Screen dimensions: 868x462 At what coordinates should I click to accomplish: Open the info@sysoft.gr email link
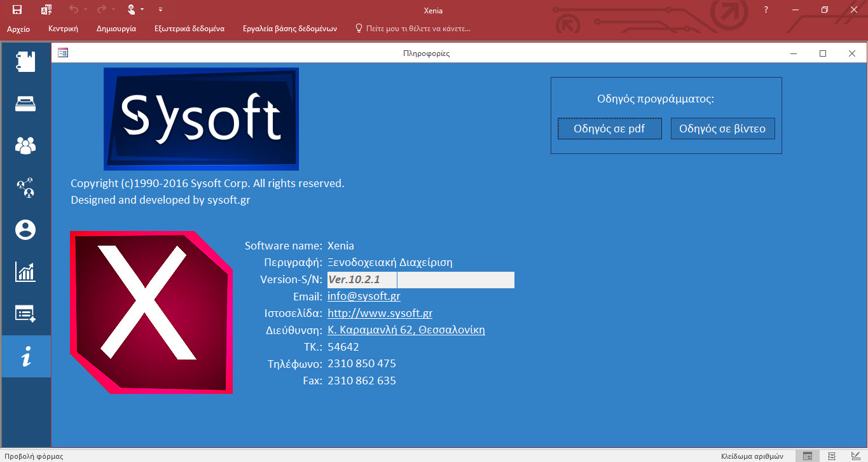tap(364, 297)
